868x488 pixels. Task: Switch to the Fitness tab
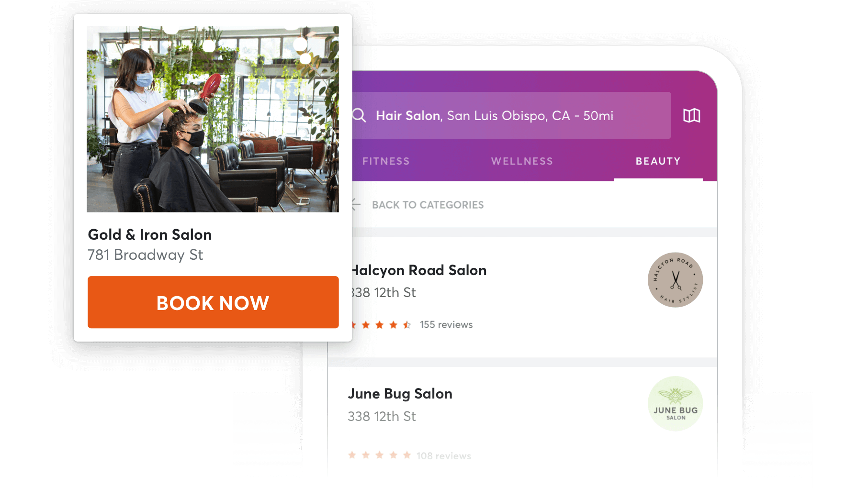386,161
